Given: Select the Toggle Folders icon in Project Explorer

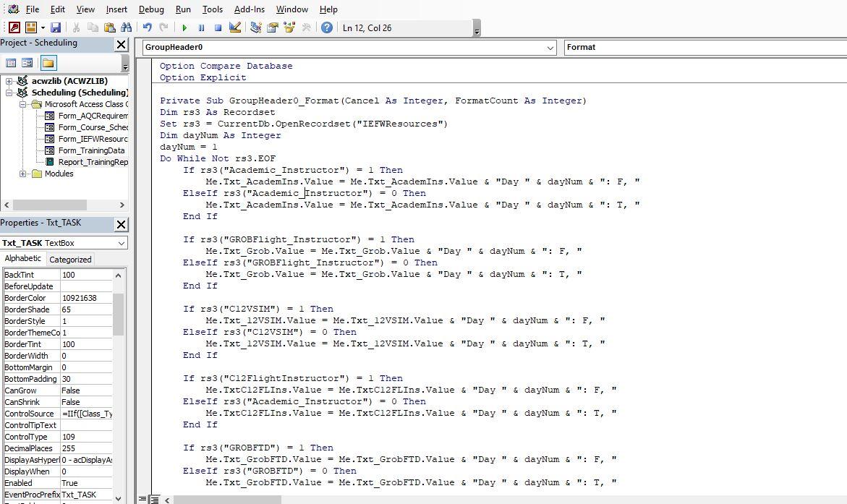Looking at the screenshot, I should click(x=48, y=62).
